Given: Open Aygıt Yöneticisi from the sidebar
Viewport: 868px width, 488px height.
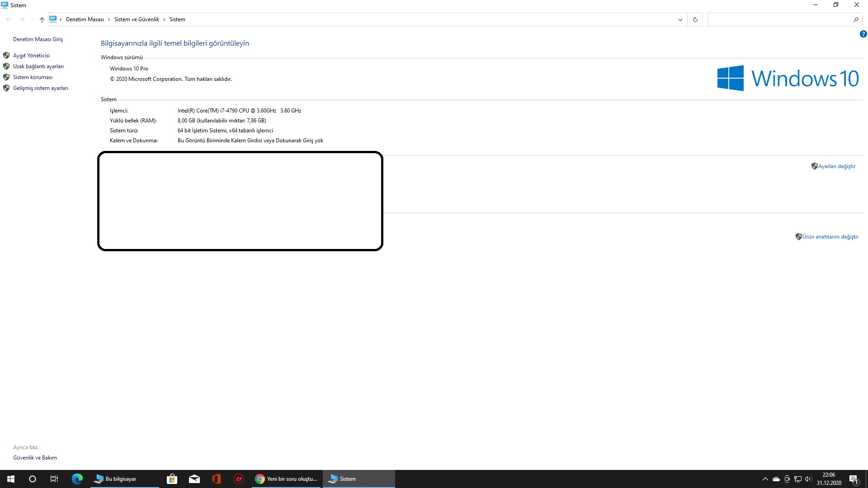Looking at the screenshot, I should tap(31, 56).
